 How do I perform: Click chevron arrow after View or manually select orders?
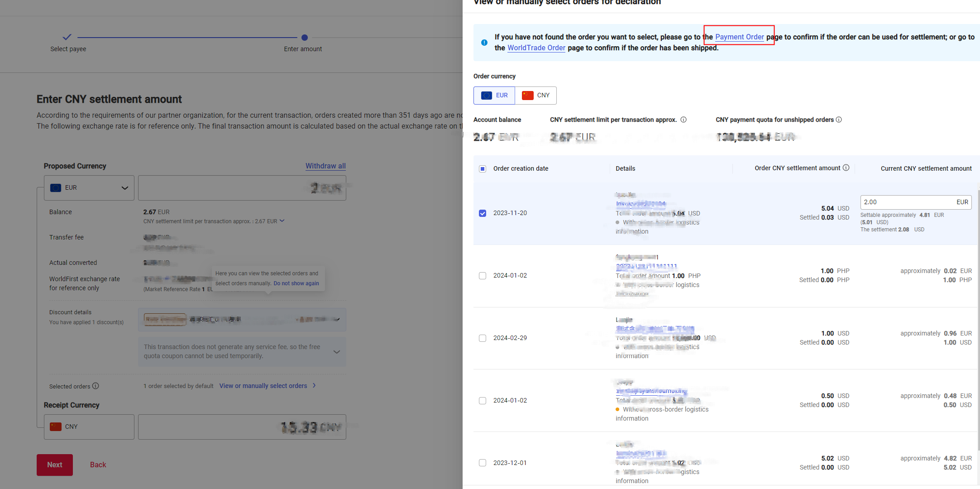point(314,386)
